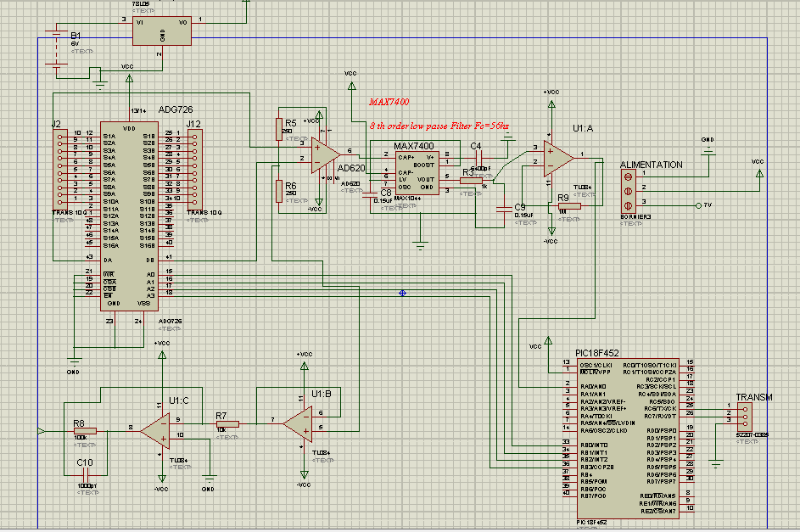Select the PIC18F452 microcontroller body
The width and height of the screenshot is (800, 532).
[628, 439]
